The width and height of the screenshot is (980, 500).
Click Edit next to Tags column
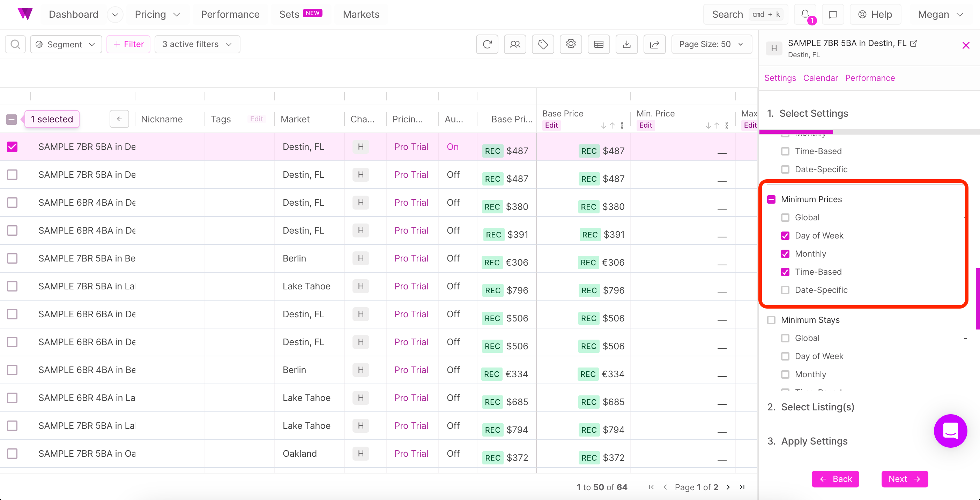257,119
